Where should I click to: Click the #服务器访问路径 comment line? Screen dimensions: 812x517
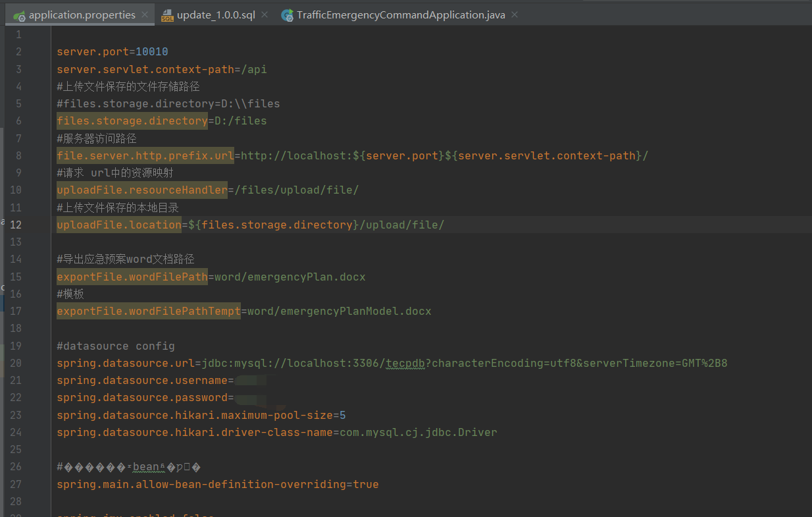click(x=97, y=138)
